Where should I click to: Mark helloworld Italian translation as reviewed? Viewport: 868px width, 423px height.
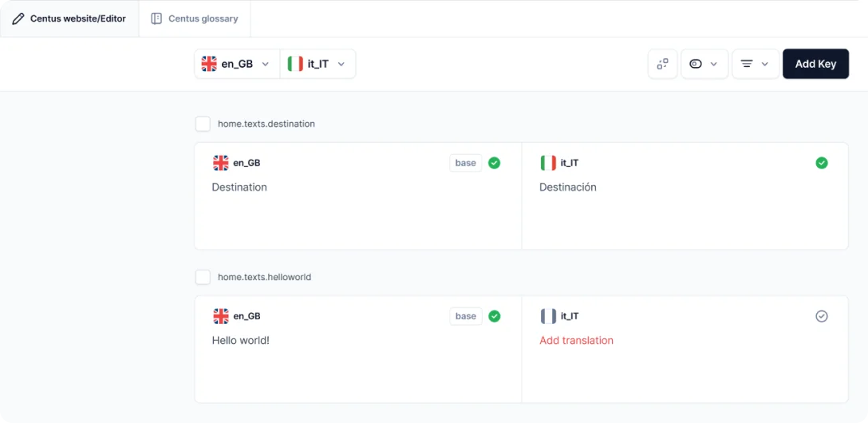pos(822,316)
